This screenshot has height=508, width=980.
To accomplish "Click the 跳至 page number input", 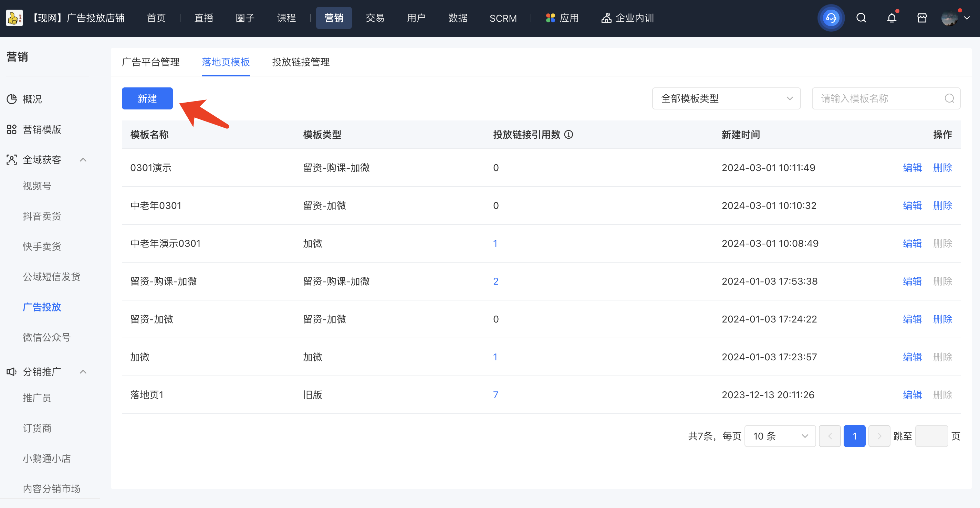I will [931, 436].
